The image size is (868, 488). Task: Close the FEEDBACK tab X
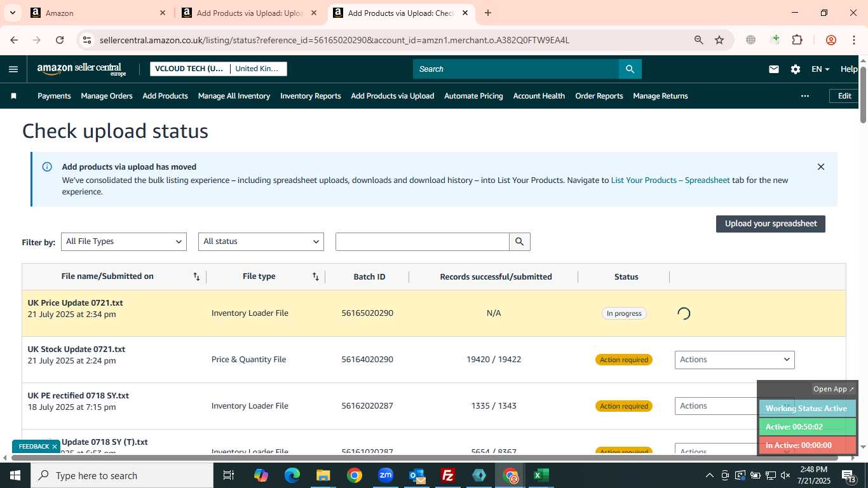(x=55, y=447)
